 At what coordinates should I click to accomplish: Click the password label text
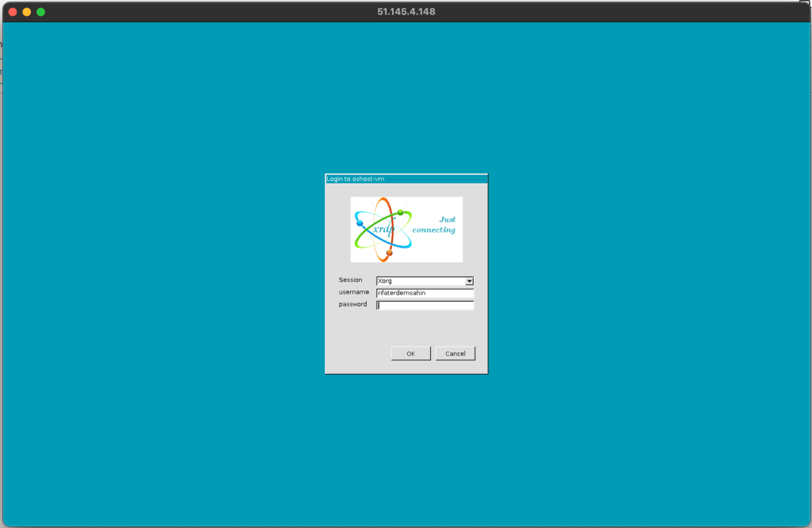352,304
